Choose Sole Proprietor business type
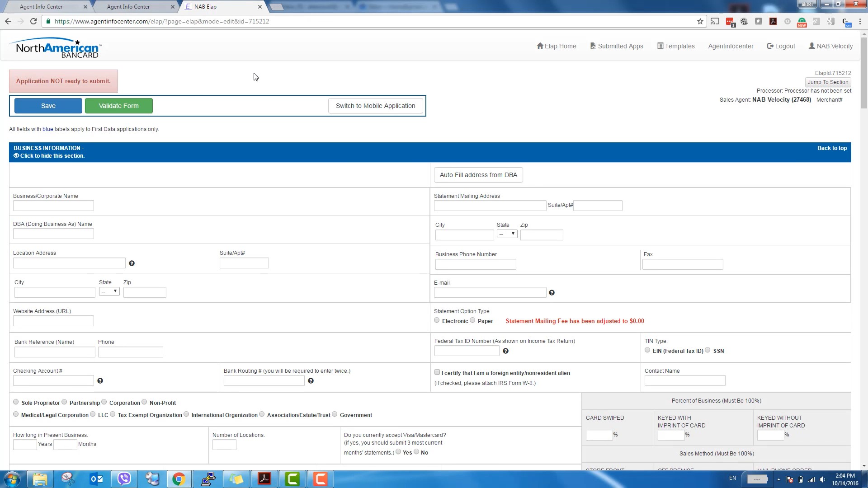Viewport: 868px width, 488px height. click(16, 402)
